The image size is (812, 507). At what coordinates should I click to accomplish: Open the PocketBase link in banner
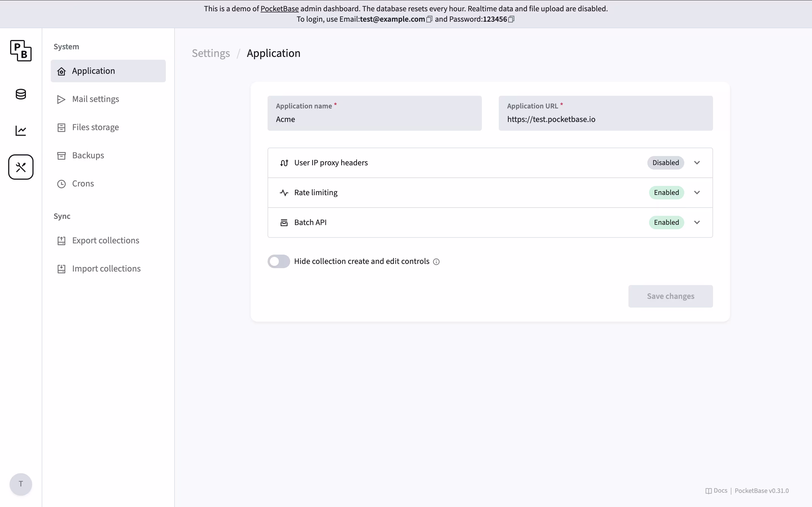pos(279,9)
